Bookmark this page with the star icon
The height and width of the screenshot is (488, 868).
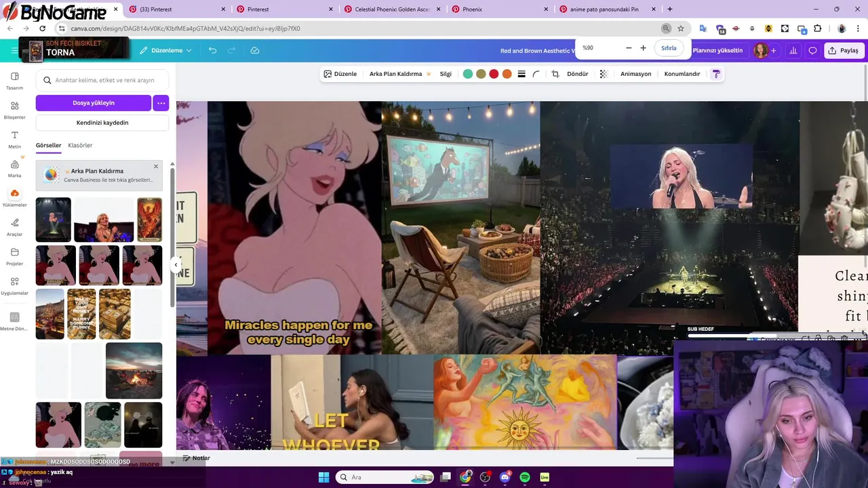pos(681,28)
